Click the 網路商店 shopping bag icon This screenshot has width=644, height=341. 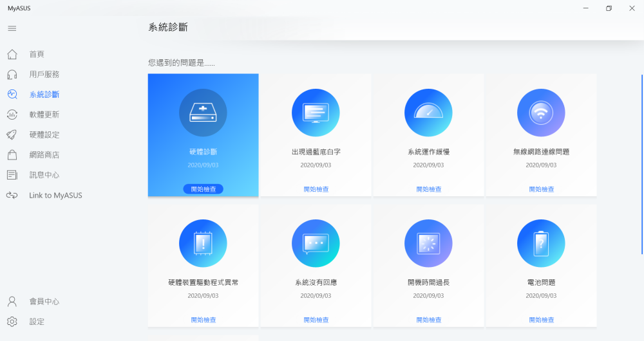tap(12, 154)
